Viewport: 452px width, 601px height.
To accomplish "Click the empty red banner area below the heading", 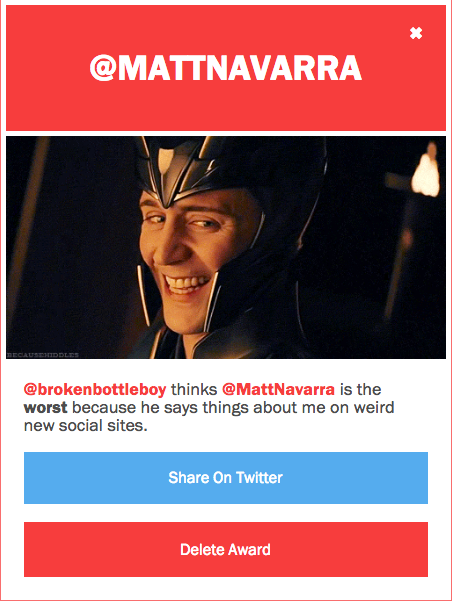I will (226, 109).
